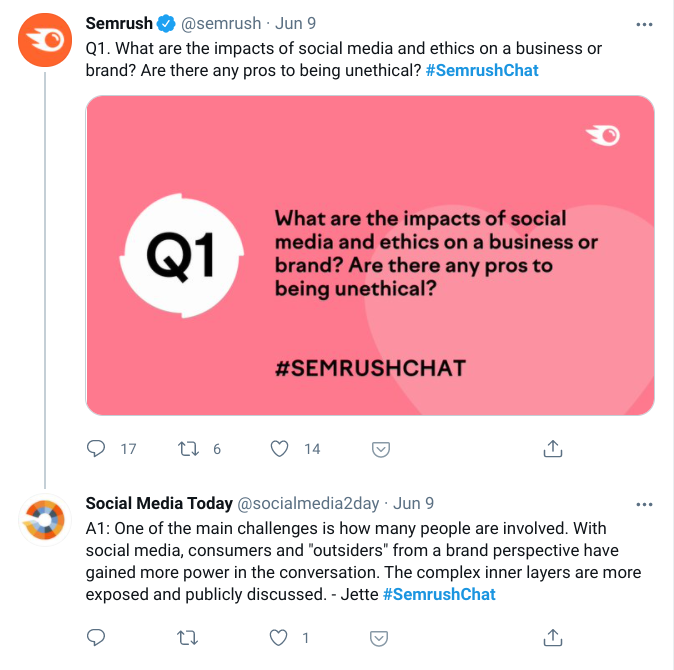The width and height of the screenshot is (674, 670).
Task: Click the pocket save icon under the Social Media Today reply
Action: (380, 637)
